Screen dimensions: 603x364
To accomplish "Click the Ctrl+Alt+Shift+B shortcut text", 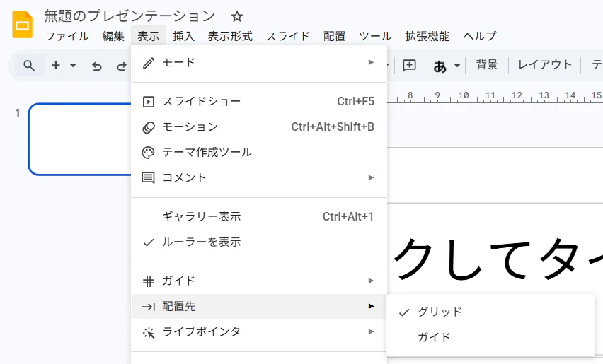I will tap(333, 127).
